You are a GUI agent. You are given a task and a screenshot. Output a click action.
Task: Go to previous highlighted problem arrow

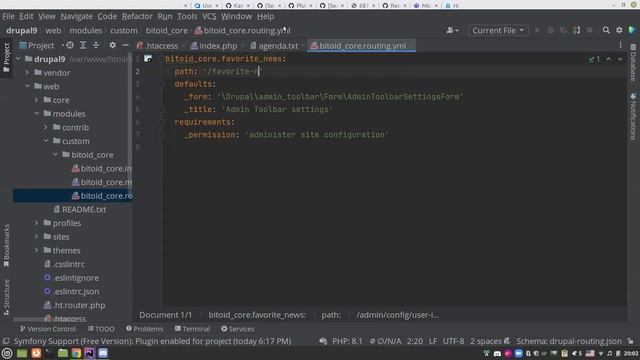pos(609,59)
